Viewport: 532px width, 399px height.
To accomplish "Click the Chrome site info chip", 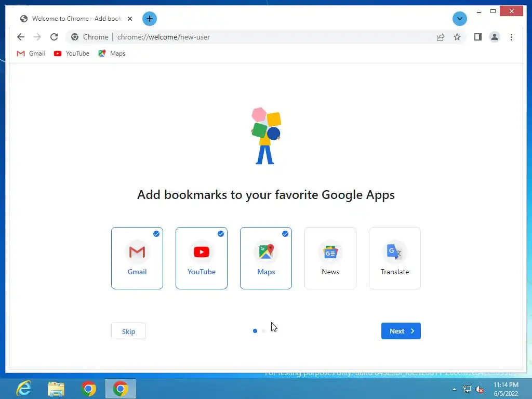I will tap(90, 37).
